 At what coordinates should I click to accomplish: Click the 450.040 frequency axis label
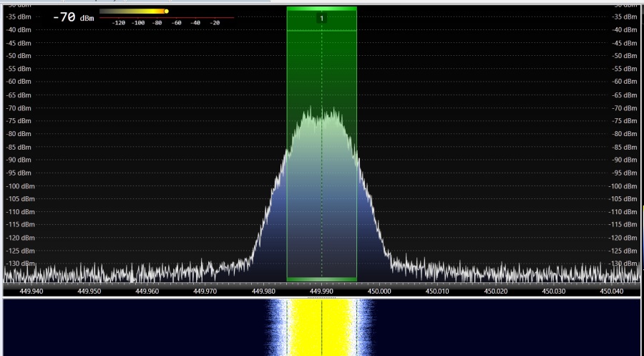click(x=613, y=292)
